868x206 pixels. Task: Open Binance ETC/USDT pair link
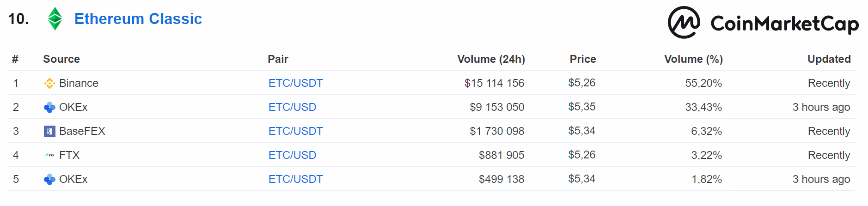tap(296, 83)
